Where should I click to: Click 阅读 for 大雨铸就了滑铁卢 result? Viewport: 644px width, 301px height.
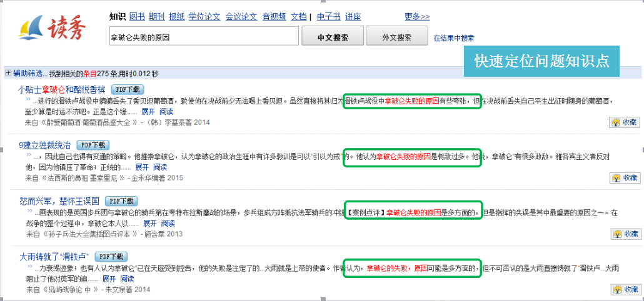(128, 279)
